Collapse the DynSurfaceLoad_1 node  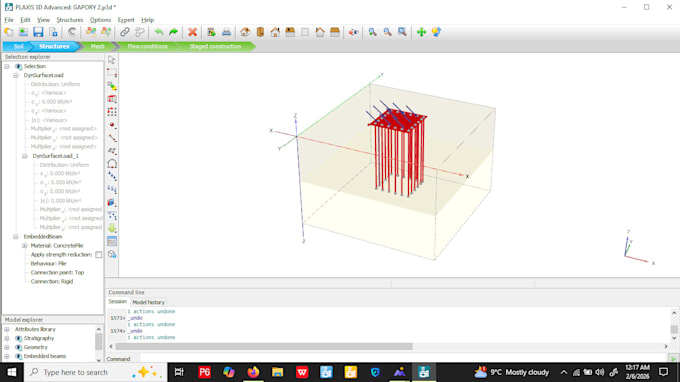click(25, 156)
